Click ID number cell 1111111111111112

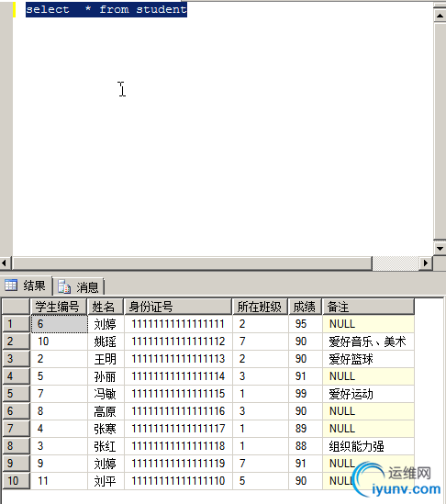pos(178,341)
